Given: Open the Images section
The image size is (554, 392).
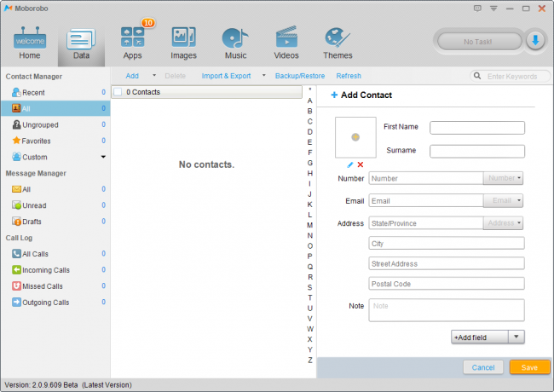Looking at the screenshot, I should [x=183, y=43].
